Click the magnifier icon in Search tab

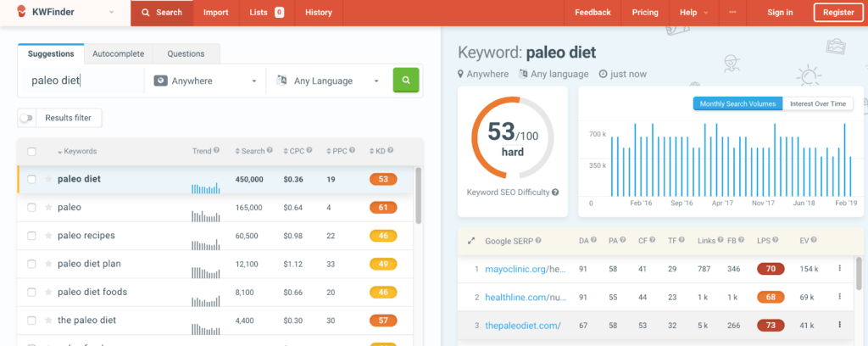tap(146, 12)
